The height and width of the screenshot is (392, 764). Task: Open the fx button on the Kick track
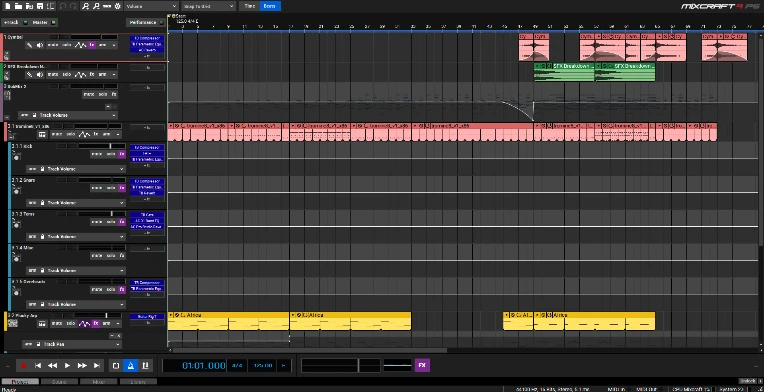(x=122, y=154)
